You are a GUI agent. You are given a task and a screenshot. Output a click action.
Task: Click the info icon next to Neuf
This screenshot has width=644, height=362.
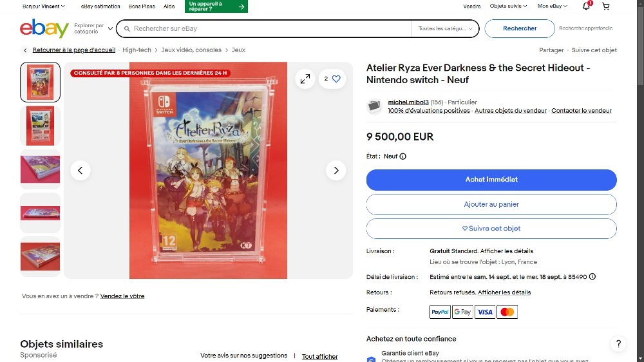tap(403, 156)
